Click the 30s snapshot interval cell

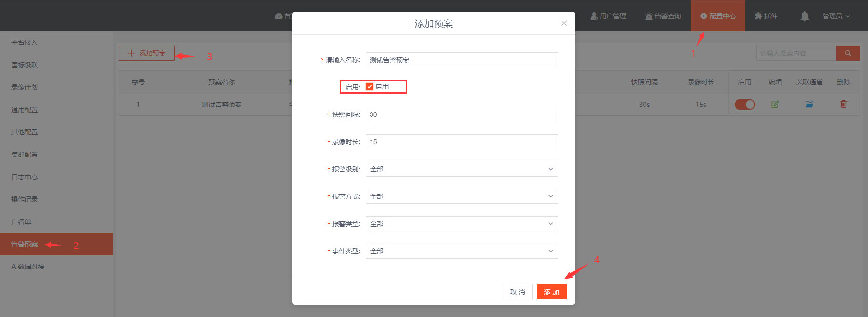(645, 105)
